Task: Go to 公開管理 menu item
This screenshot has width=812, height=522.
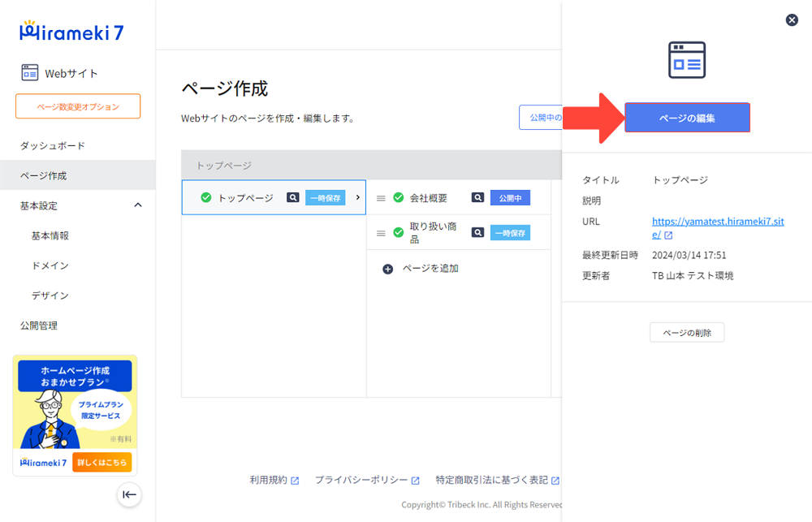Action: coord(39,326)
